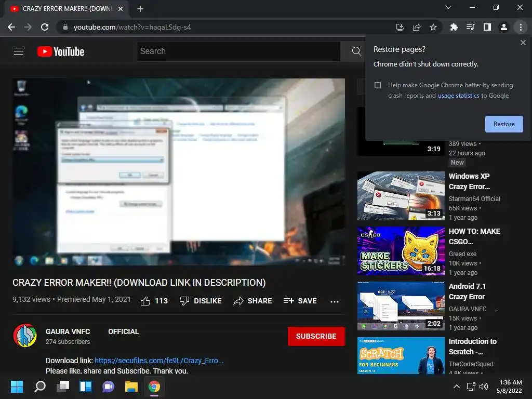The height and width of the screenshot is (399, 532).
Task: Open Task View on taskbar
Action: [63, 387]
